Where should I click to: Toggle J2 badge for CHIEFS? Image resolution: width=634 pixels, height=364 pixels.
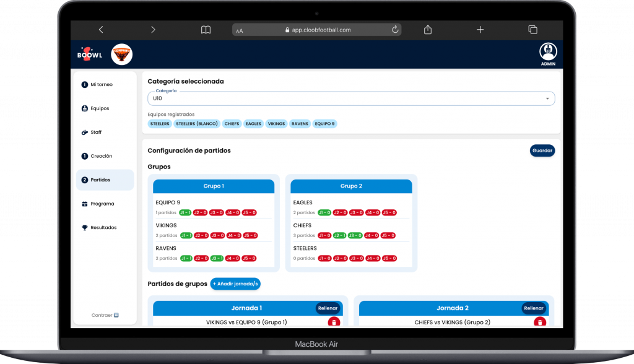[x=339, y=235]
